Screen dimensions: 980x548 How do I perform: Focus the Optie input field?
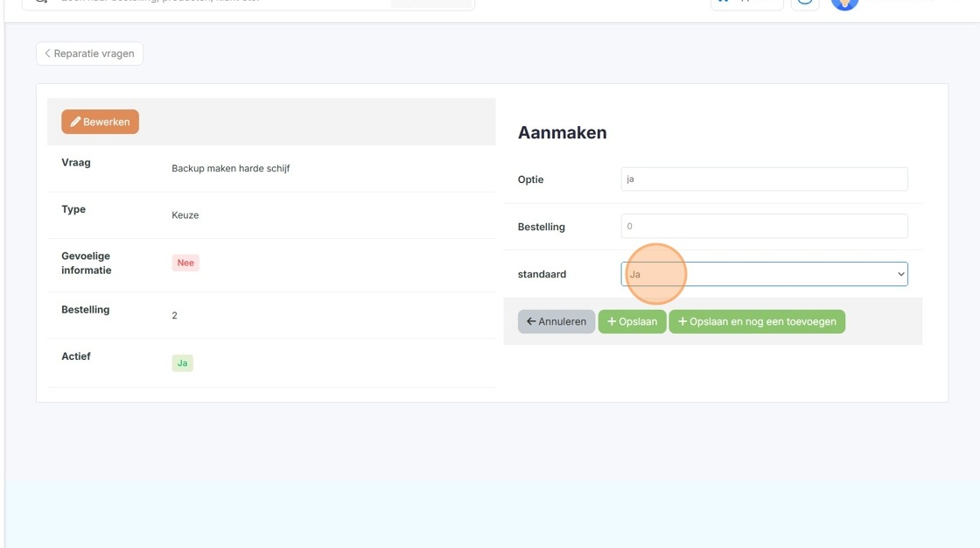(764, 179)
